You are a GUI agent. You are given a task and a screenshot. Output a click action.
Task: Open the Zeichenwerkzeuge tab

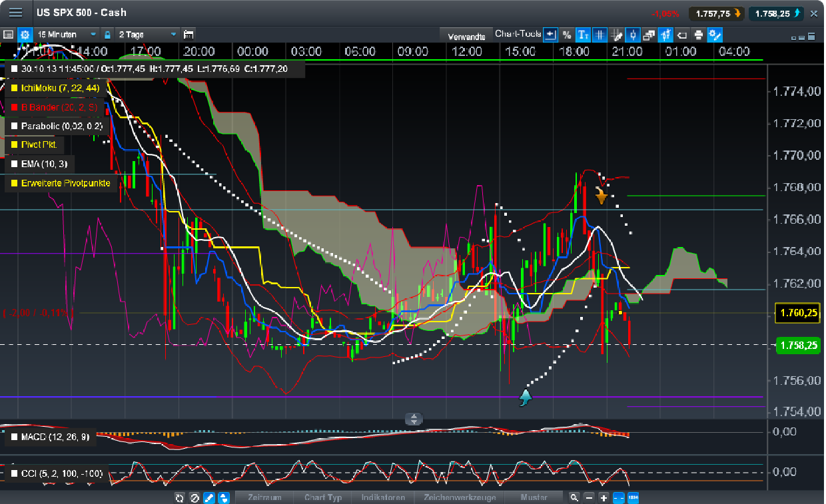tap(460, 497)
